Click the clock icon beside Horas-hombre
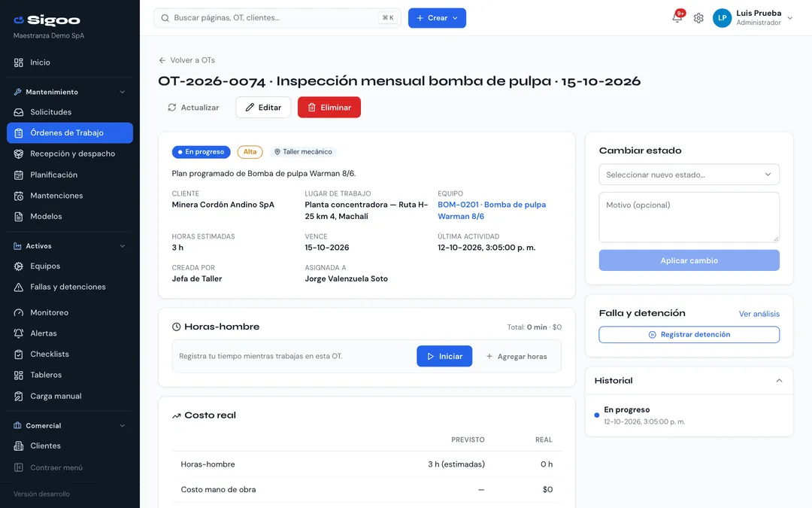 tap(176, 327)
